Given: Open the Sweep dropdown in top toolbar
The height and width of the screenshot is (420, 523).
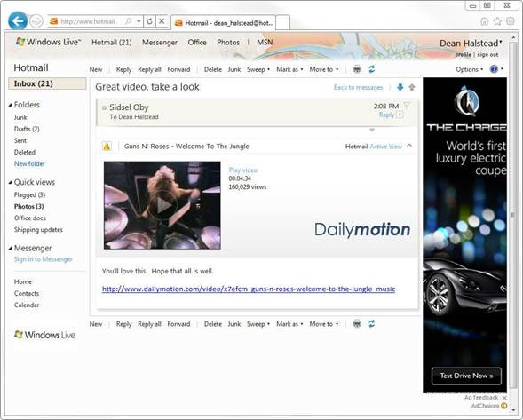Looking at the screenshot, I should (258, 69).
